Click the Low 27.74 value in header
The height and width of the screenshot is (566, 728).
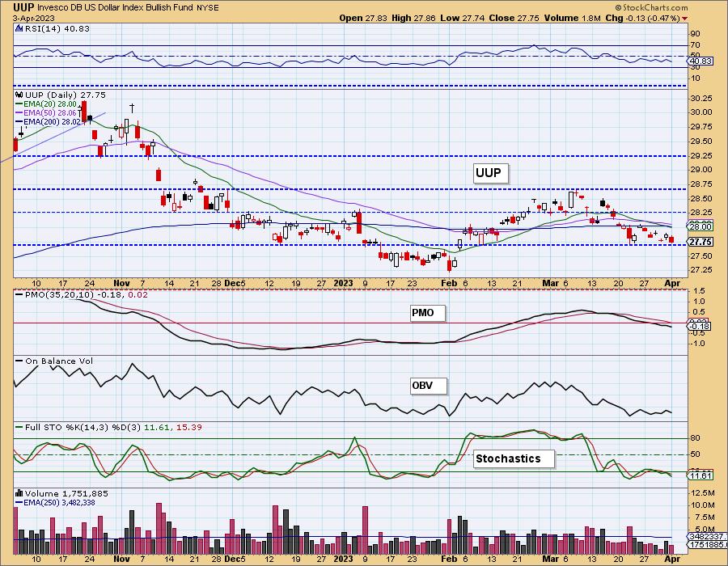pyautogui.click(x=463, y=18)
